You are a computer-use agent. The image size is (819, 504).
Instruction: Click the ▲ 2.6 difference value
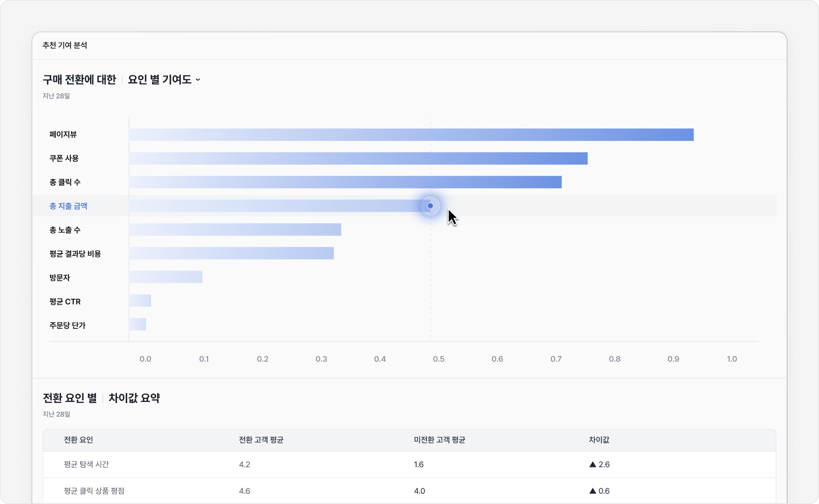tap(599, 465)
